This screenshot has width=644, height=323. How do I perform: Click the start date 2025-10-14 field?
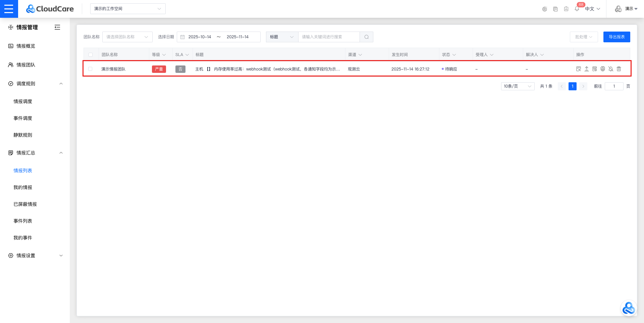[x=200, y=37]
